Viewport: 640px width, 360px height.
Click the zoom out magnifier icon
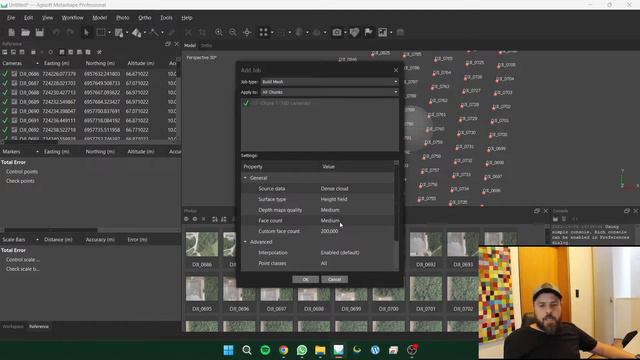233,32
